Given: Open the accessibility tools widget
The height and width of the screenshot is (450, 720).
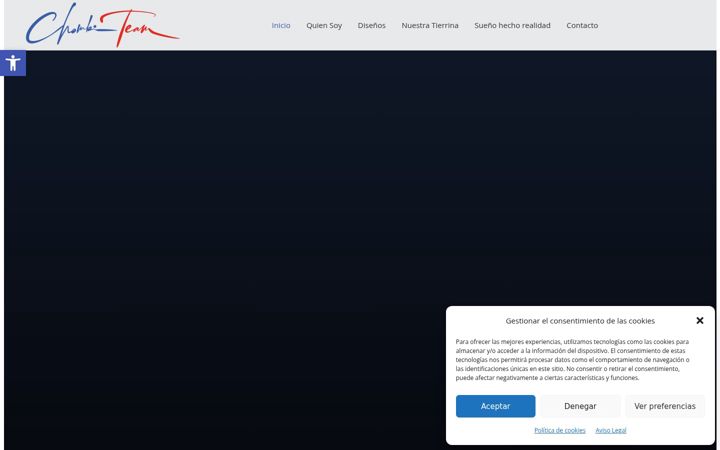Looking at the screenshot, I should click(13, 63).
